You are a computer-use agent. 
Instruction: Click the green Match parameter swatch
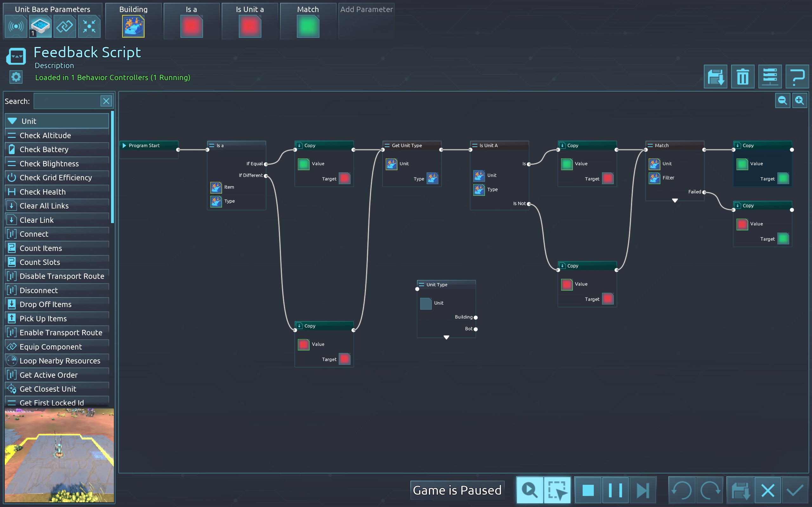tap(308, 27)
